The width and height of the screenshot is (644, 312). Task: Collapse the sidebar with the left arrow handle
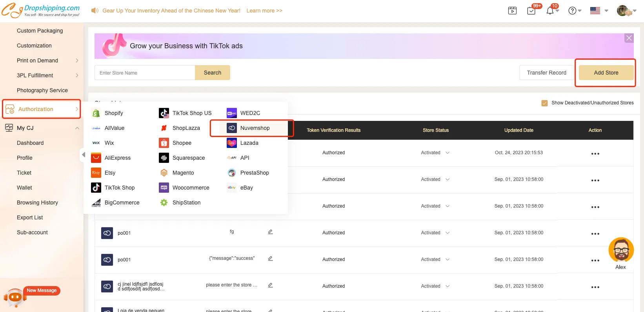pos(84,155)
